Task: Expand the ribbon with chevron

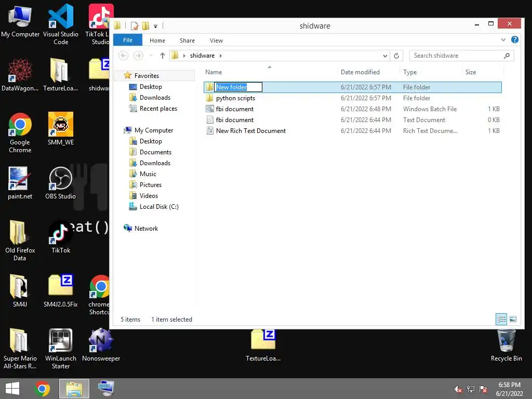Action: [x=503, y=39]
